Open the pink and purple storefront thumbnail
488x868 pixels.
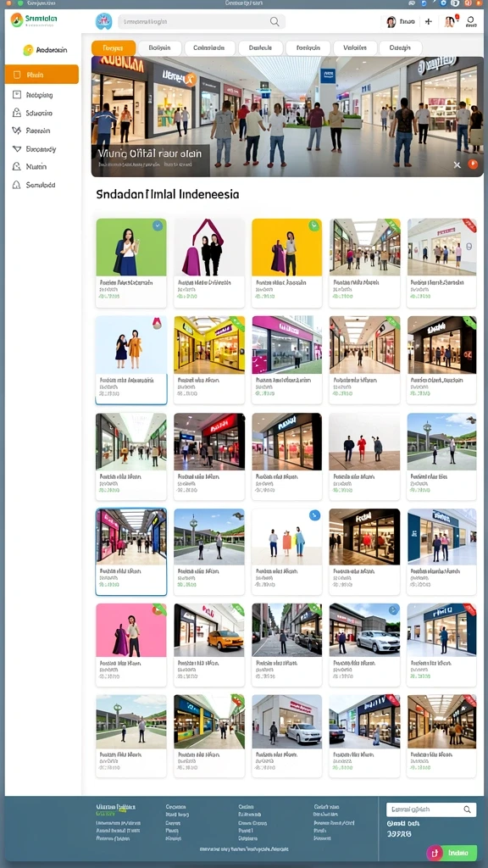286,345
